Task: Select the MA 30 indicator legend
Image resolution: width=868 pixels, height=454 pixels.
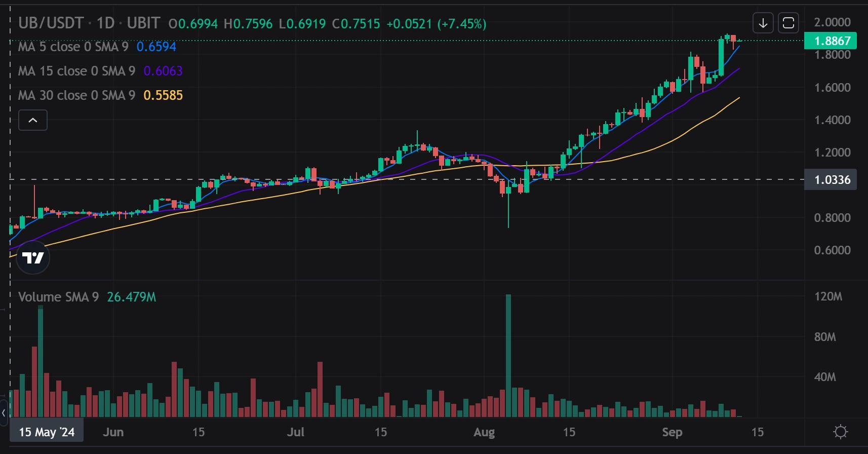Action: (76, 96)
